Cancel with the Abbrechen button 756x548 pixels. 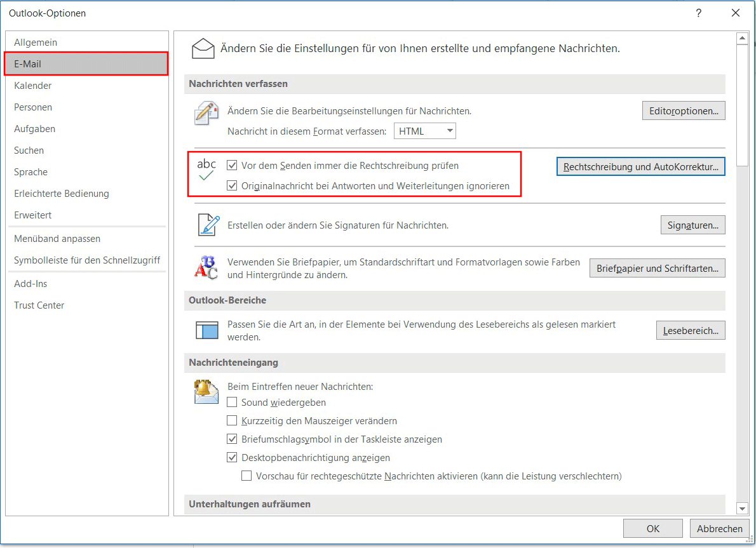(719, 529)
